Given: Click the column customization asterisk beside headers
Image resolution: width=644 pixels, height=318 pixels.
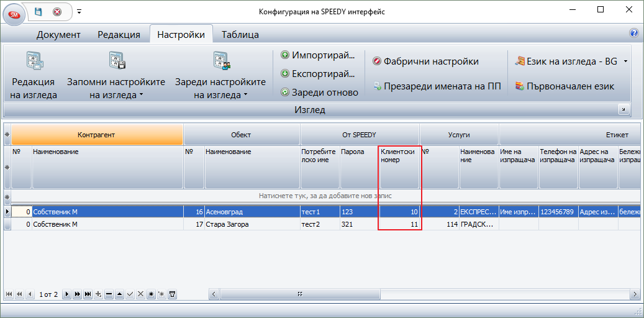Looking at the screenshot, I should point(7,168).
